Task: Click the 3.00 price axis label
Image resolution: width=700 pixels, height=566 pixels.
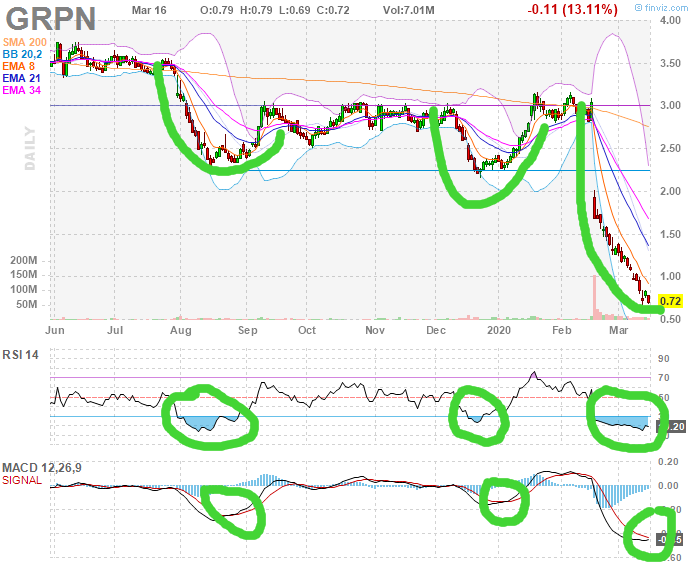Action: (x=671, y=106)
